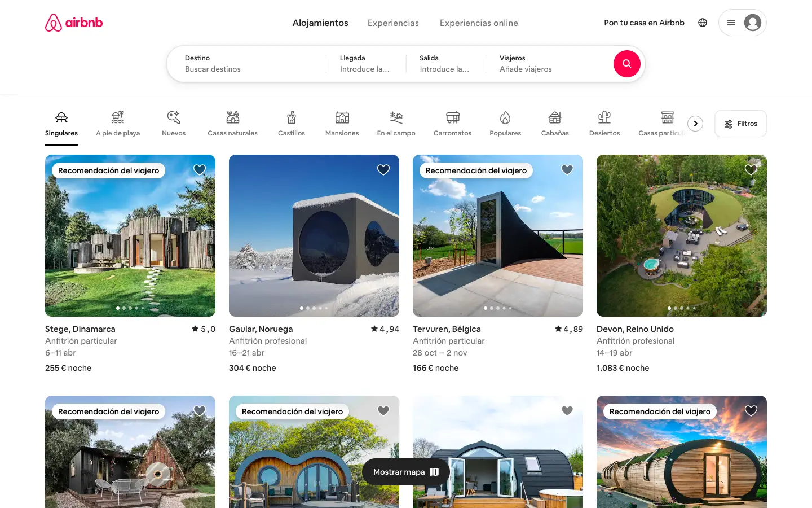Select the Casas naturales category

(232, 124)
